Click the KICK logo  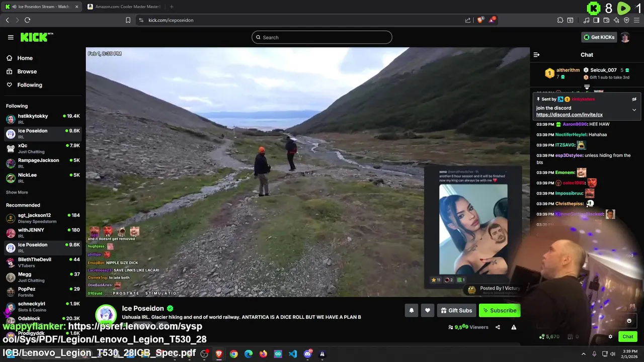[x=37, y=37]
